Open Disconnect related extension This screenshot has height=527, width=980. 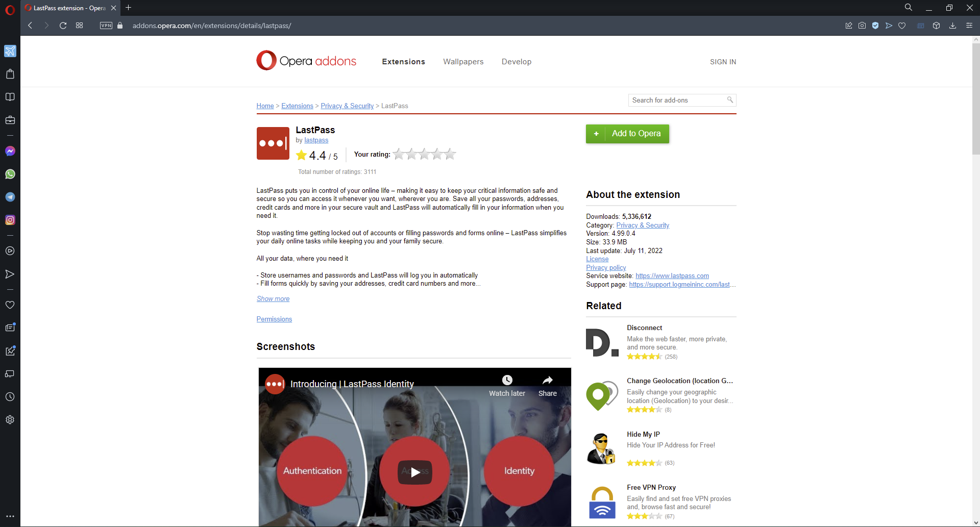[x=644, y=328]
